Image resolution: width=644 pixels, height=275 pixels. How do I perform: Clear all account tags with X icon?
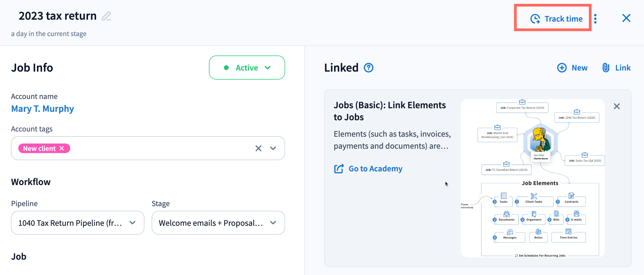click(258, 148)
